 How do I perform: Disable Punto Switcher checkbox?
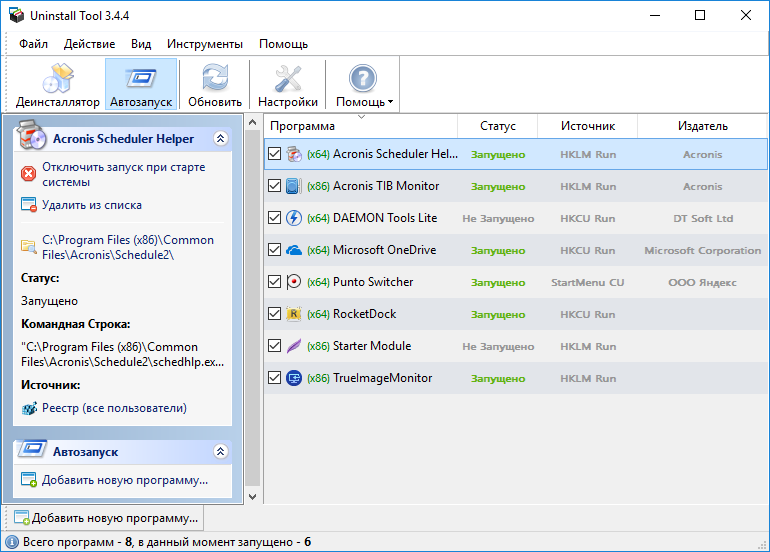275,281
